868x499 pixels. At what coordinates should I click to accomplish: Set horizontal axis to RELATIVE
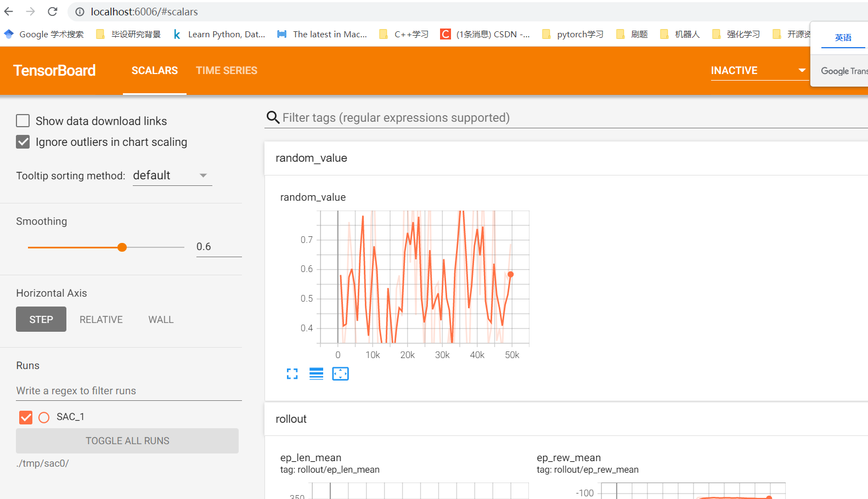point(101,320)
